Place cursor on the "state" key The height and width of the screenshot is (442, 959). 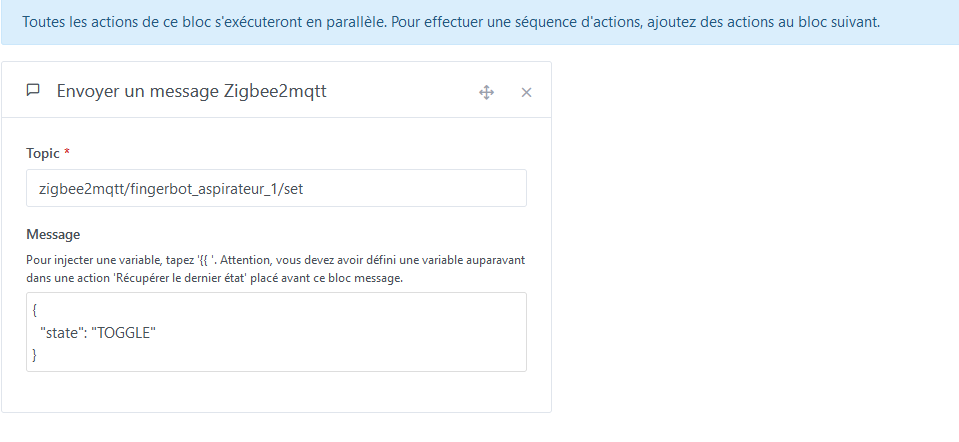tap(59, 332)
